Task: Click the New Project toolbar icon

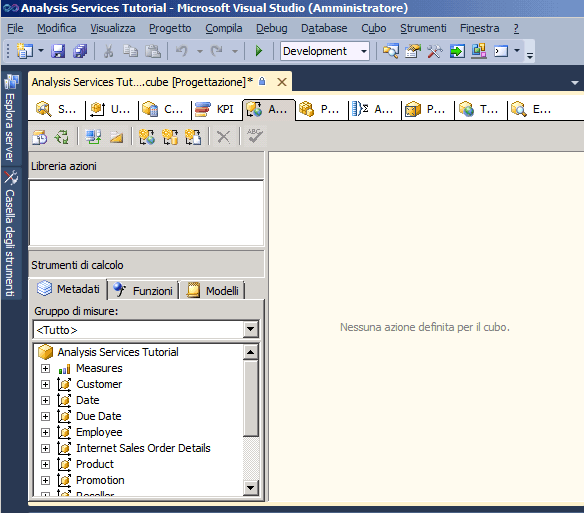Action: [x=25, y=51]
